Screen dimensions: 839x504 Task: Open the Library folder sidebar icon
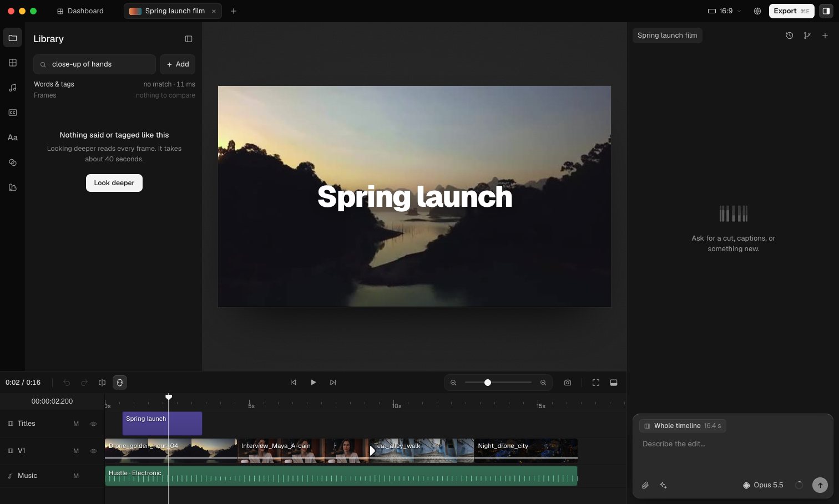(13, 38)
